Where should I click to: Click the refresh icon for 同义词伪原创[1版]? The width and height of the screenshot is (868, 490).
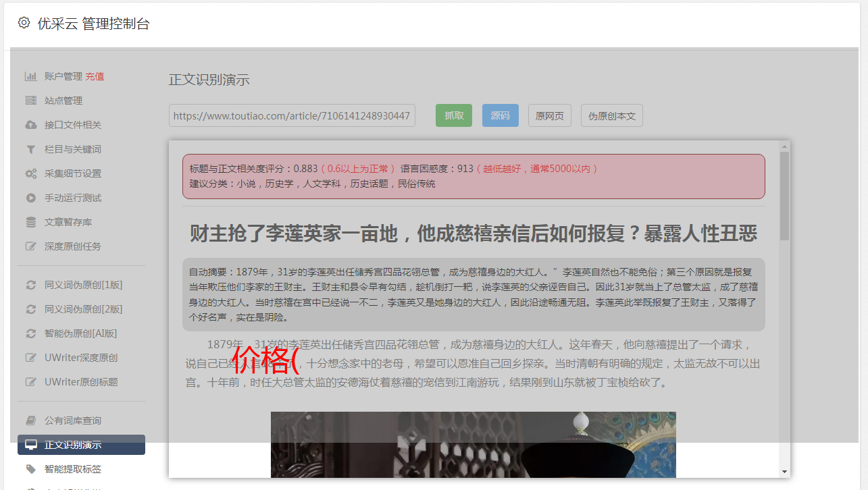[x=30, y=285]
